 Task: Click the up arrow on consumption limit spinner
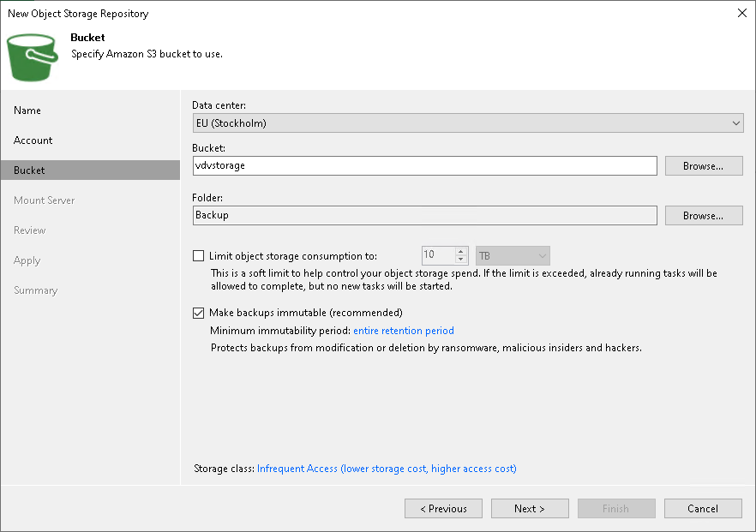click(x=461, y=251)
